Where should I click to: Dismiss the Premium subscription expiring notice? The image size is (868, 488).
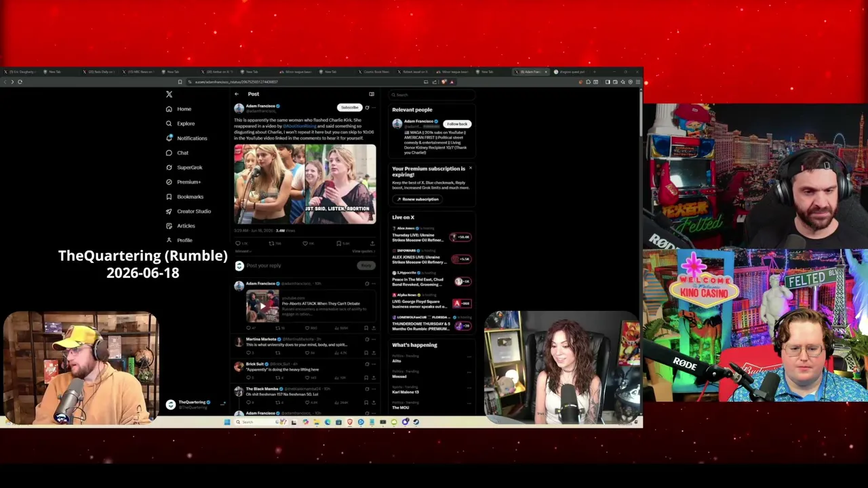click(x=470, y=168)
